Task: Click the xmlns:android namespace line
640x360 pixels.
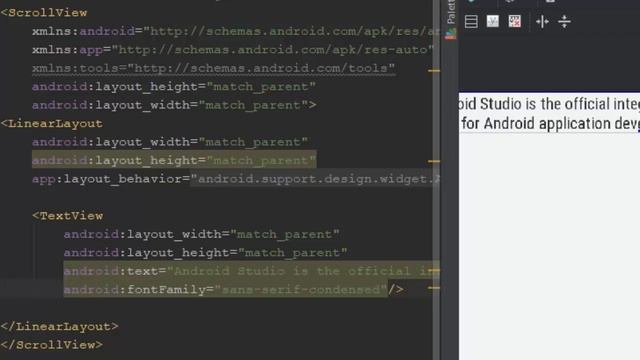Action: [x=236, y=31]
